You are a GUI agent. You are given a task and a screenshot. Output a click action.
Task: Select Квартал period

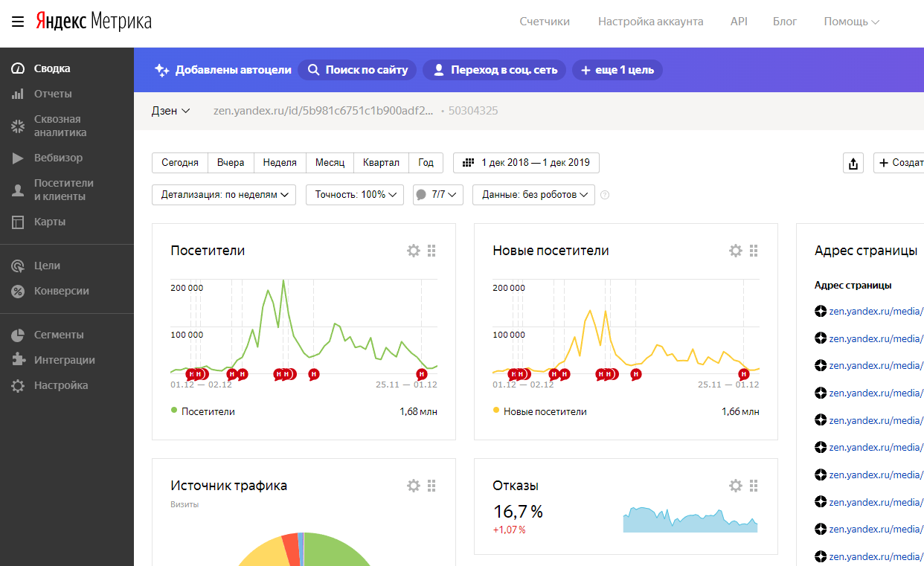[x=381, y=163]
